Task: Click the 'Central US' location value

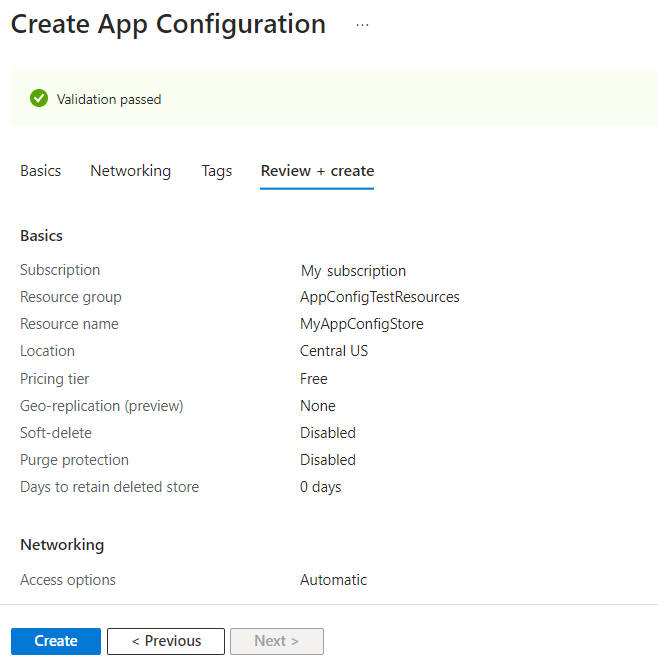Action: click(334, 351)
